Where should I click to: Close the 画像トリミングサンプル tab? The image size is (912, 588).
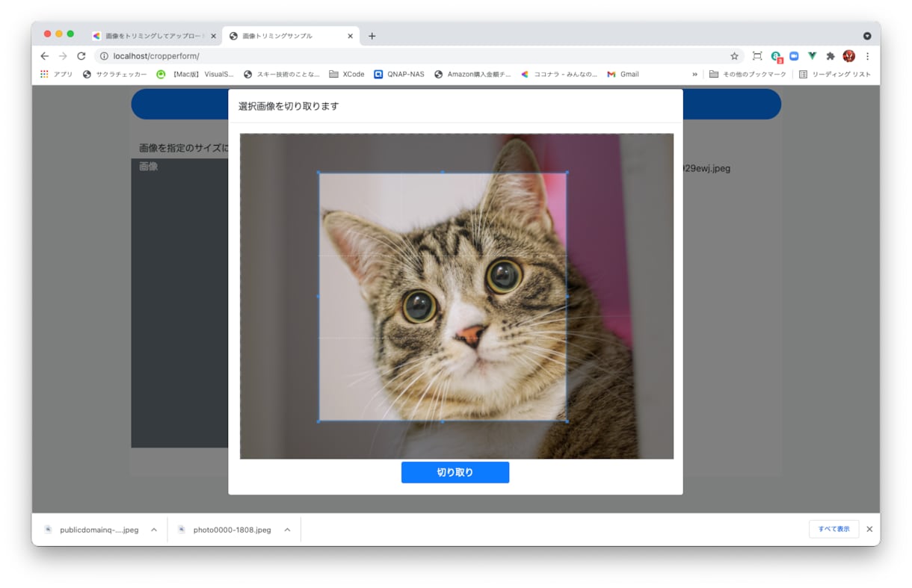(350, 36)
